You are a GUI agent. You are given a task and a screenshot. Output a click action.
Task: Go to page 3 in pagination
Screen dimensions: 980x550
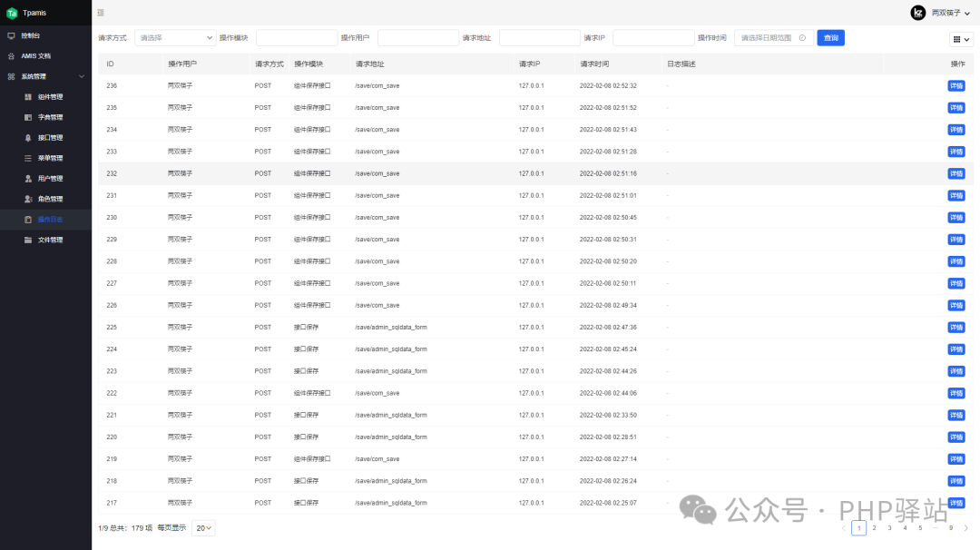click(x=889, y=527)
